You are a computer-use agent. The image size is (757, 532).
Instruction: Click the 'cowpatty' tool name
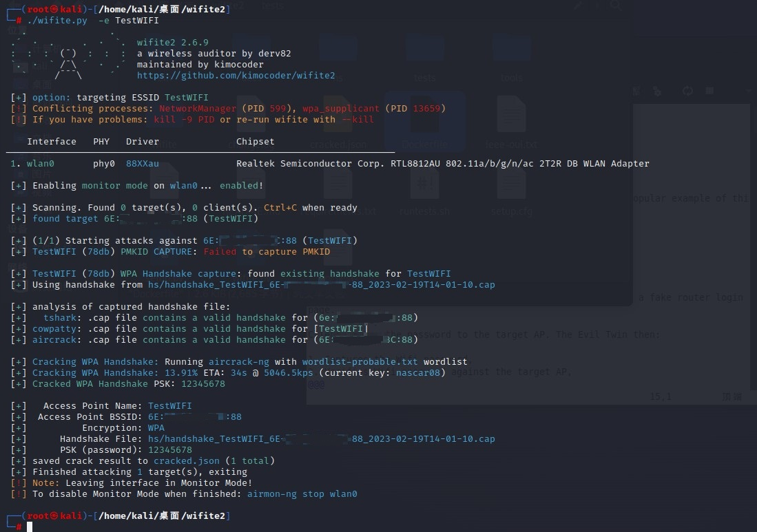click(x=54, y=329)
